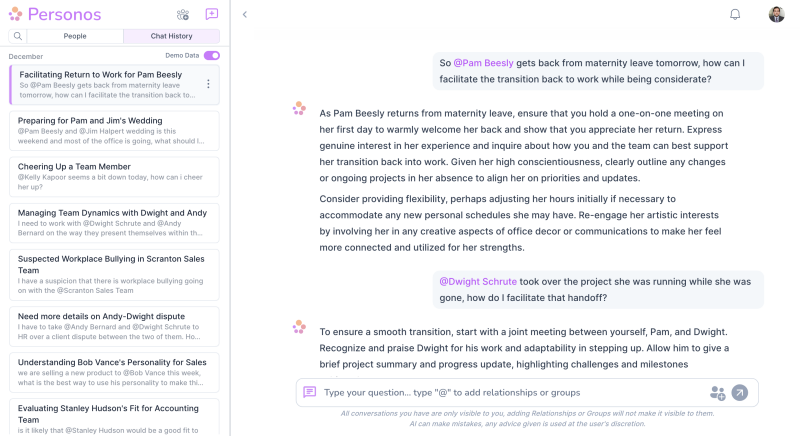Switch to the People tab
Viewport: 800px width, 436px height.
(75, 36)
